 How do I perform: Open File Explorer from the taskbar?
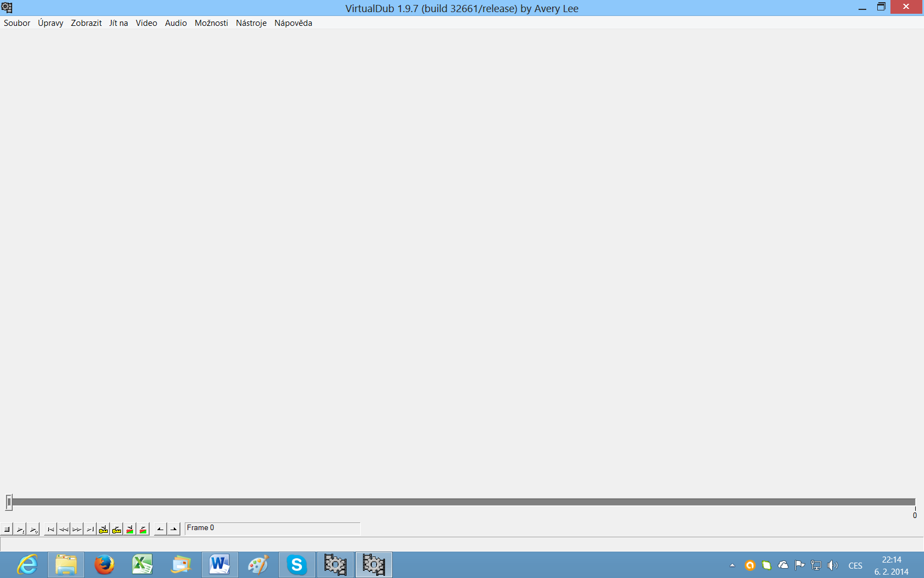pos(66,565)
